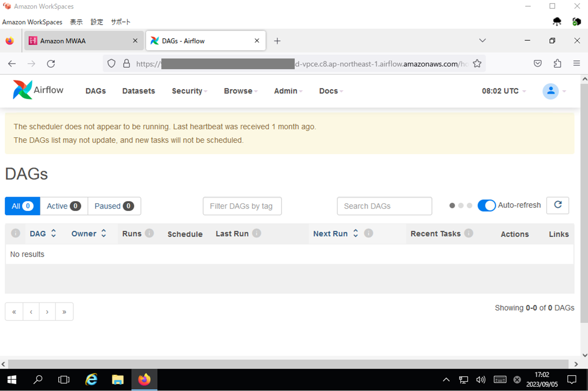Open DAGs in navigation bar
The height and width of the screenshot is (391, 588).
pyautogui.click(x=96, y=91)
